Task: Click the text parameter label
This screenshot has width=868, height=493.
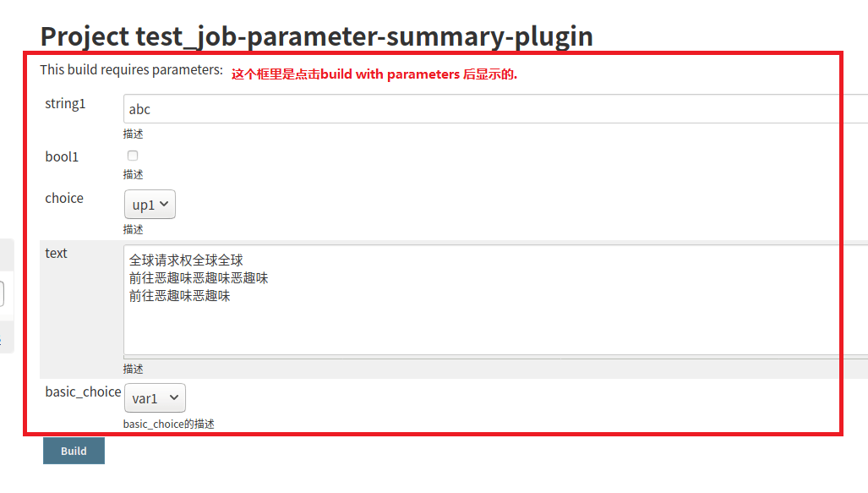Action: pos(57,253)
